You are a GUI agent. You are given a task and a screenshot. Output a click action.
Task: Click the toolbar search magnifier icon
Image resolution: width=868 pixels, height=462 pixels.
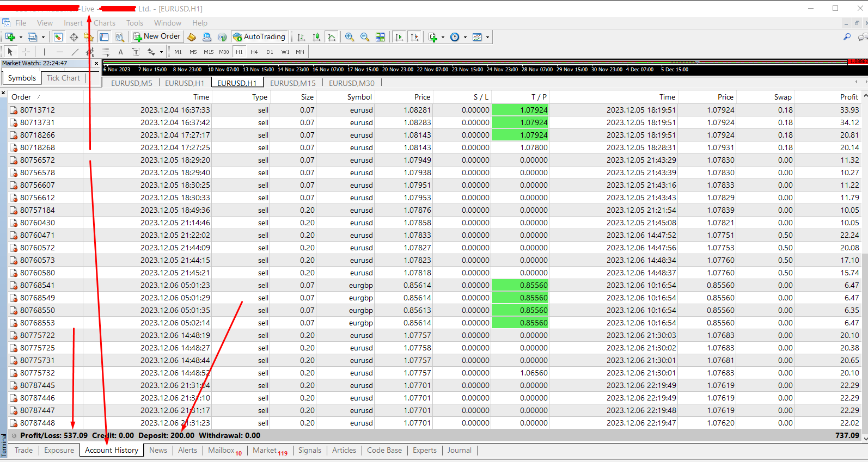pyautogui.click(x=847, y=37)
